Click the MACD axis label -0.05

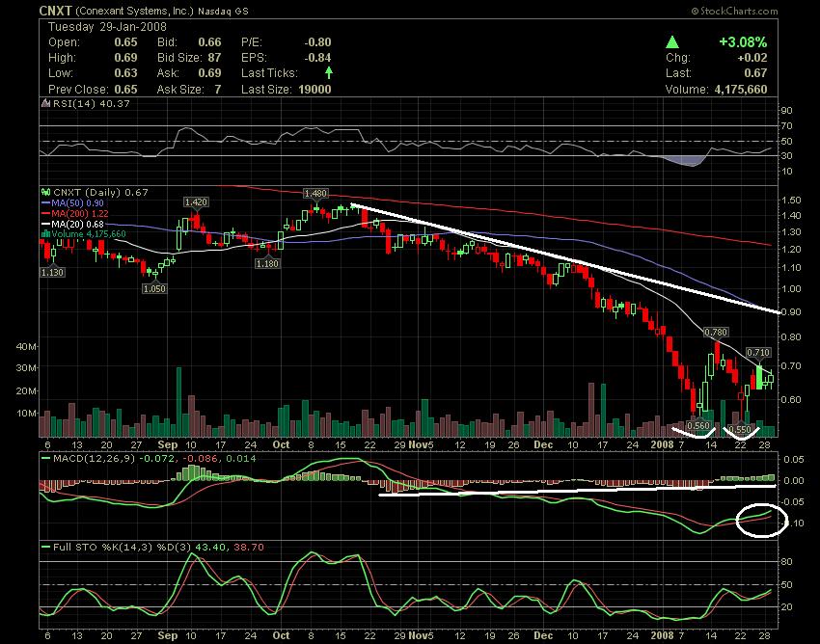point(793,502)
